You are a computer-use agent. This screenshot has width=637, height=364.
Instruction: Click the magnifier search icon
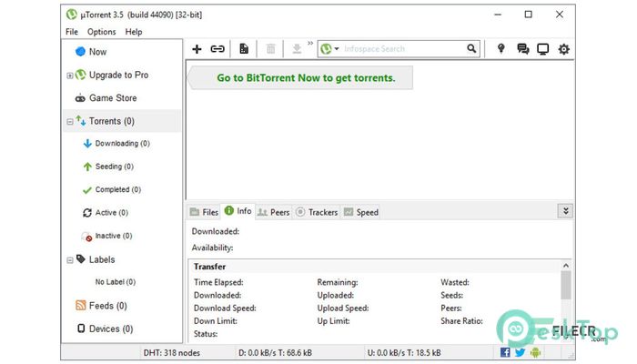click(x=471, y=49)
